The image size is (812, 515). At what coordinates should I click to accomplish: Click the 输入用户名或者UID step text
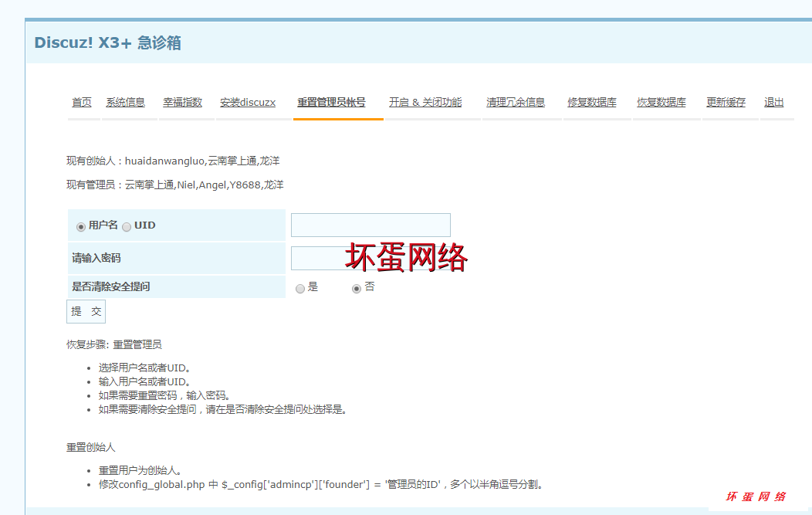(146, 382)
